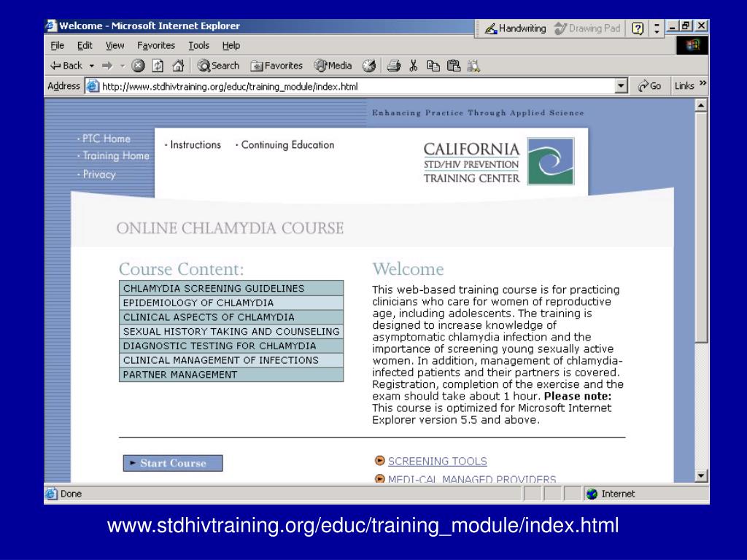Viewport: 747px width, 560px height.
Task: Click the Windows flag throbber icon
Action: pos(692,46)
